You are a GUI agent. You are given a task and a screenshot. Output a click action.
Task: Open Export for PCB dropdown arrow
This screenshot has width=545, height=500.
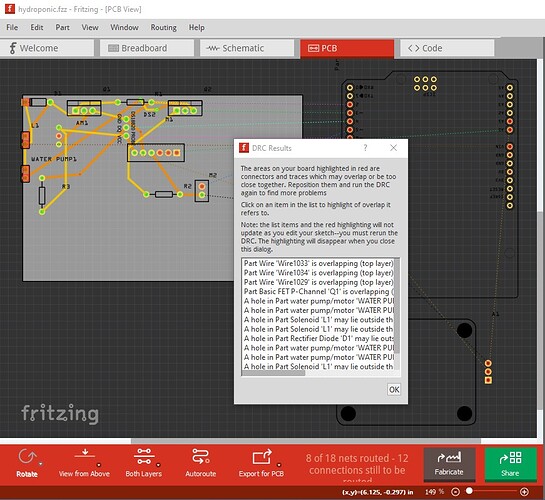pyautogui.click(x=279, y=465)
